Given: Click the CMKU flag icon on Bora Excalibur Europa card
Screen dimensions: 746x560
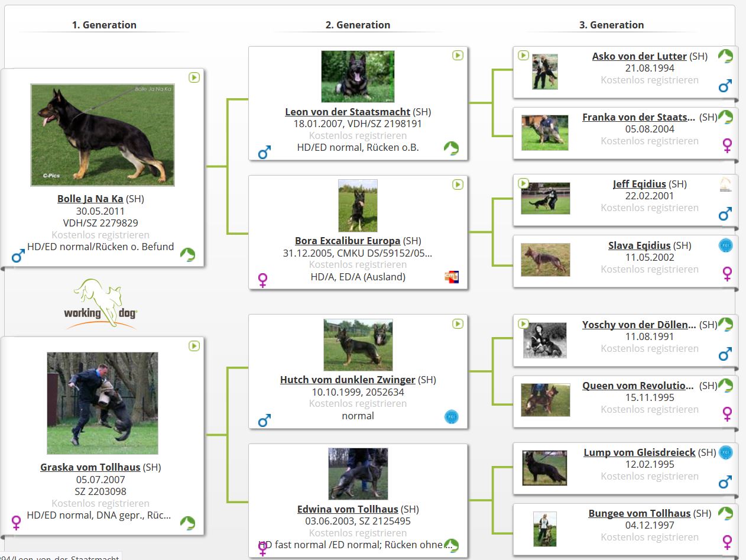Looking at the screenshot, I should tap(452, 277).
